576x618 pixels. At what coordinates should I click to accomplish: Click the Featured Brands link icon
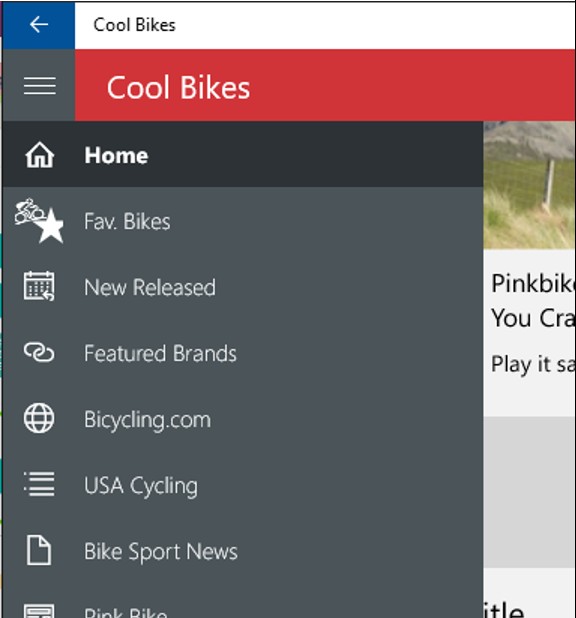pos(39,352)
